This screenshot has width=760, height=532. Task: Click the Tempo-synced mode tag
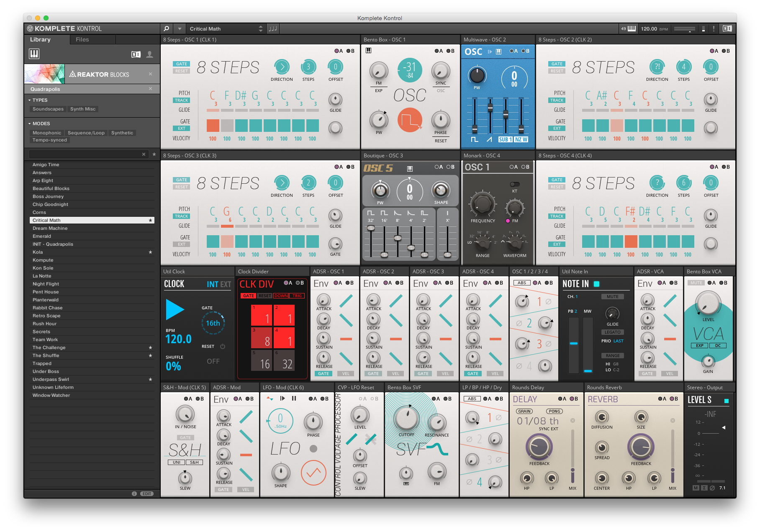[x=50, y=140]
